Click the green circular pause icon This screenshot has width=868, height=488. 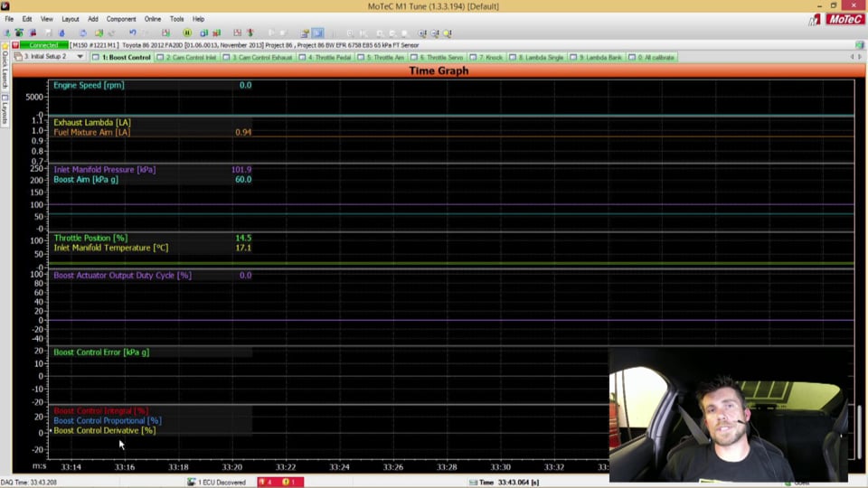click(188, 33)
